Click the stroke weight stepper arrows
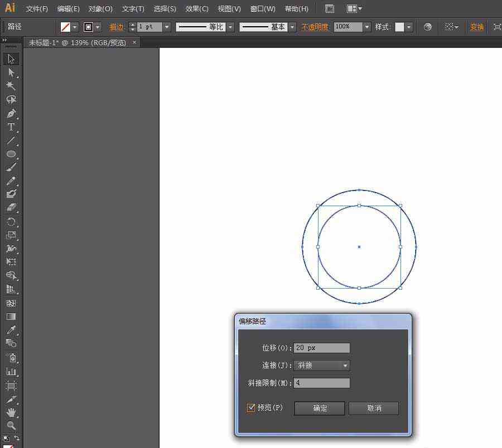Image resolution: width=502 pixels, height=448 pixels. [133, 27]
